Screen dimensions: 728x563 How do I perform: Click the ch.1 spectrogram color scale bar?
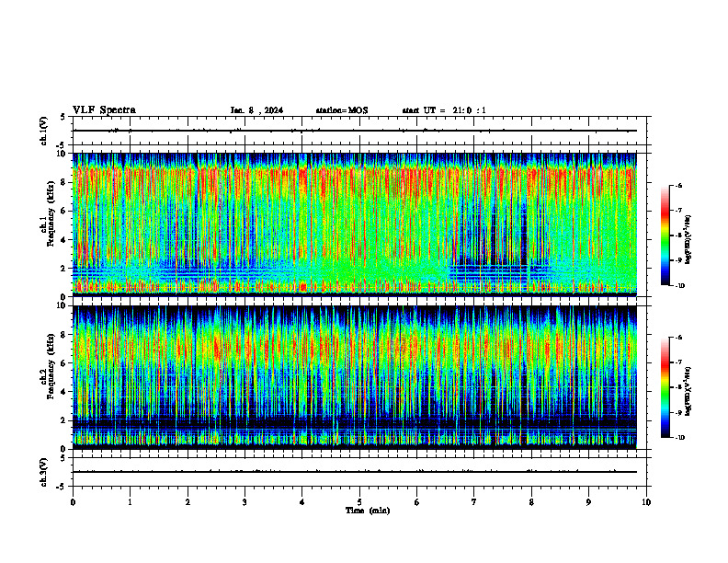click(x=665, y=236)
